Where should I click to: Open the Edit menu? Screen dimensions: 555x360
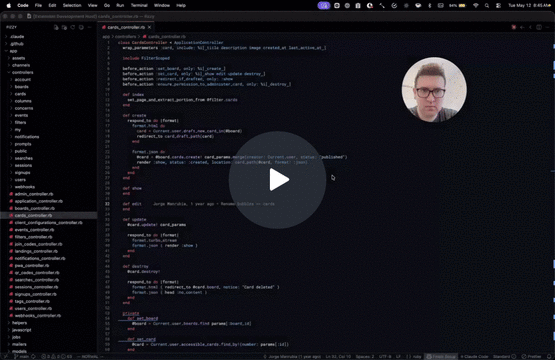click(x=52, y=5)
